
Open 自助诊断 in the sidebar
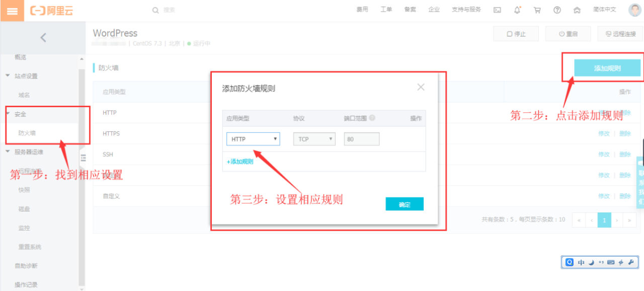click(26, 266)
